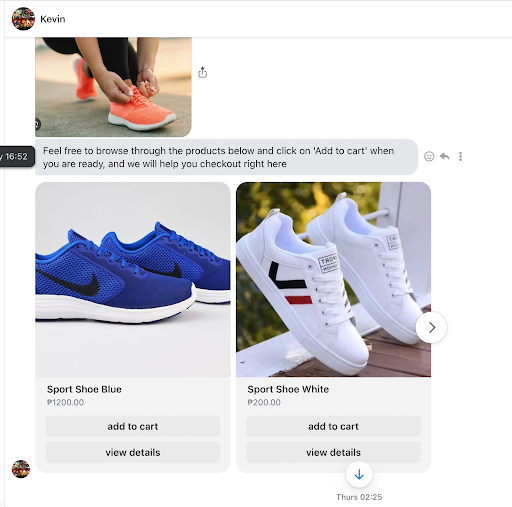Open the three-dot more options menu
Screen dimensions: 512x507
tap(460, 156)
